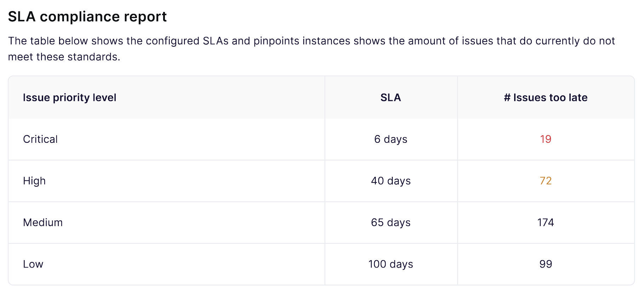Click the SLA compliance report heading
The image size is (644, 297).
click(x=87, y=17)
